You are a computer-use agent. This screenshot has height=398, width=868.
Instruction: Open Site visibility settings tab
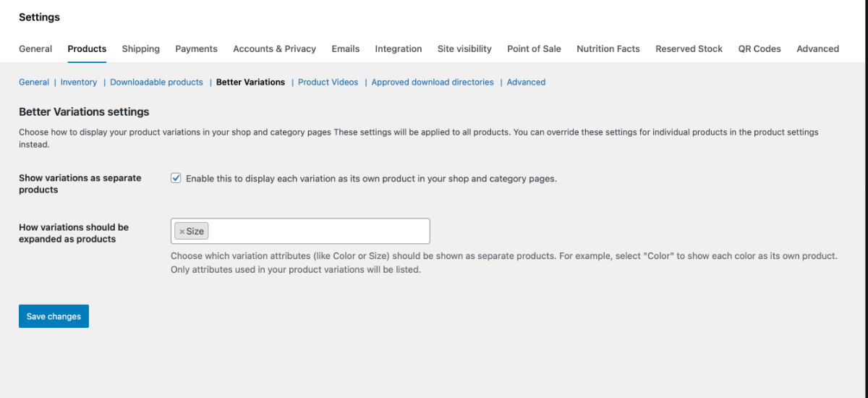click(x=464, y=48)
